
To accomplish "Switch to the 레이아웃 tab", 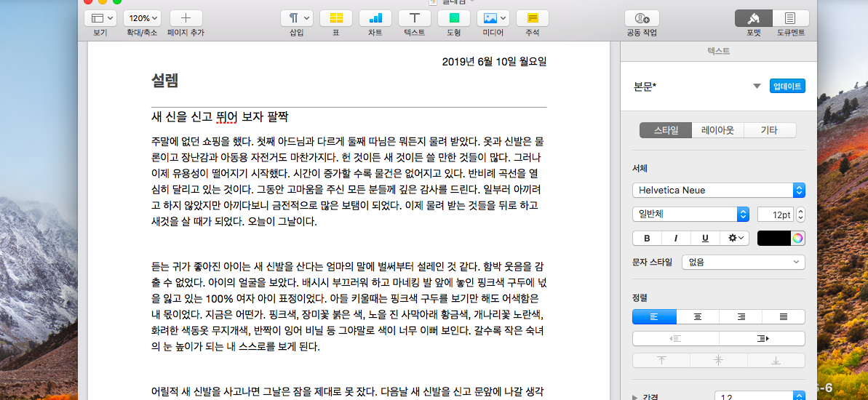I will point(718,131).
